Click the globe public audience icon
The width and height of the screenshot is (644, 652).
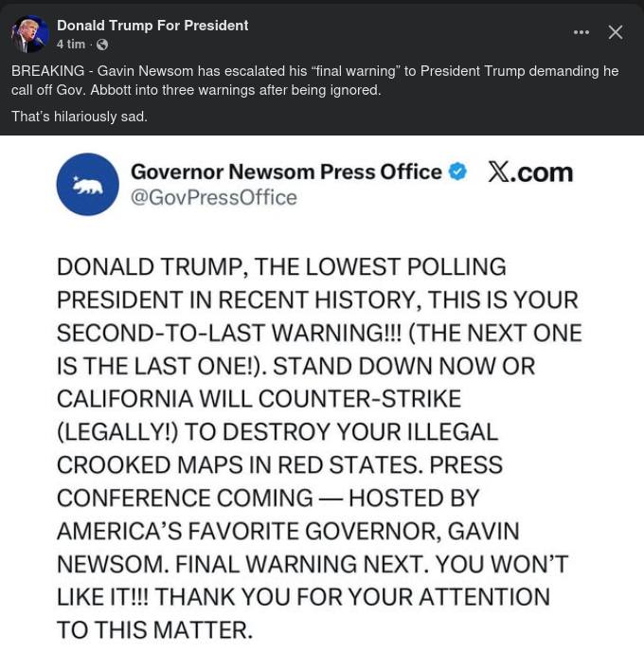click(x=102, y=45)
